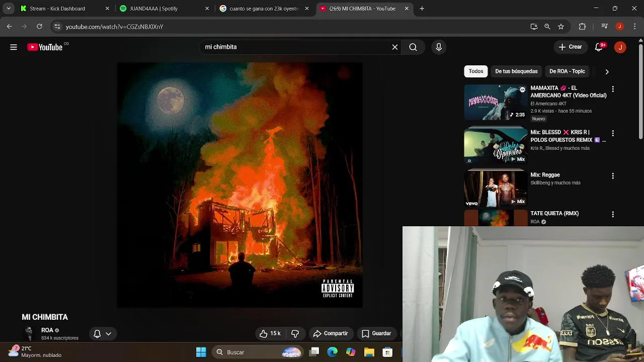Open Microsoft Store from the taskbar

(387, 352)
